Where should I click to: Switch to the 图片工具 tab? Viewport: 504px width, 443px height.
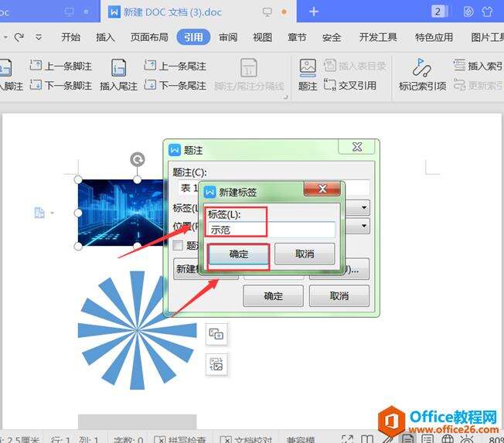coord(487,38)
